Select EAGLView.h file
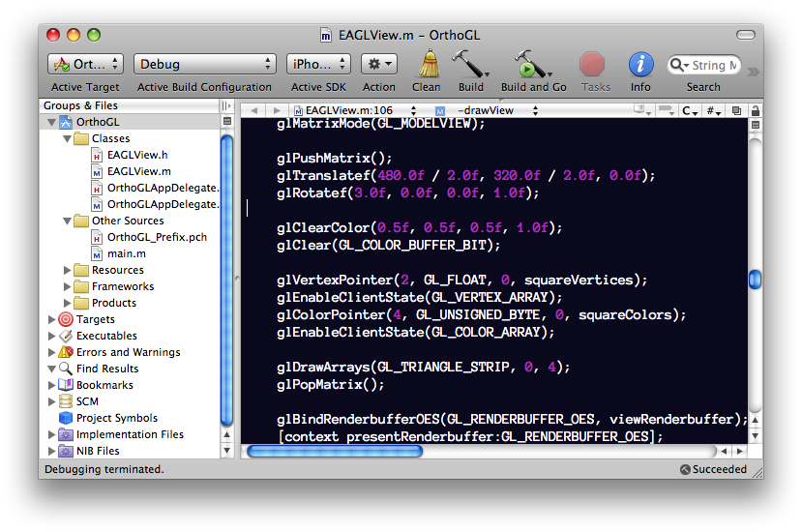This screenshot has width=802, height=532. [x=137, y=155]
